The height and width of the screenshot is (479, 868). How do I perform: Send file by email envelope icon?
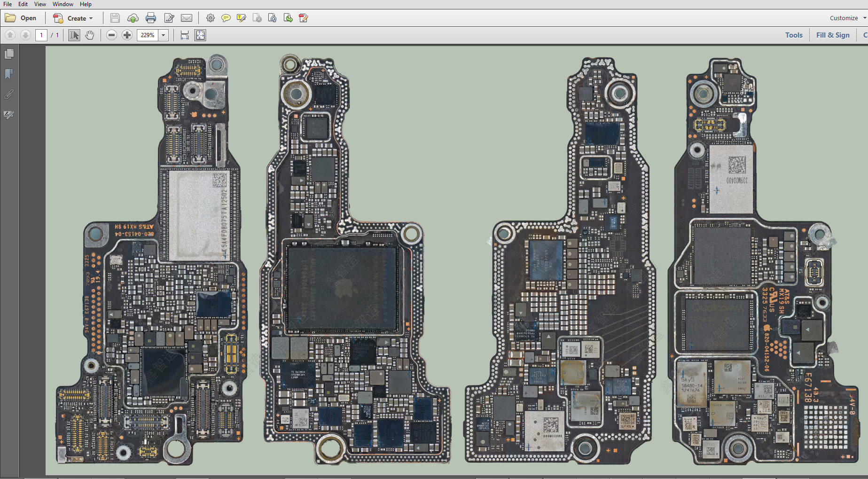pyautogui.click(x=187, y=18)
